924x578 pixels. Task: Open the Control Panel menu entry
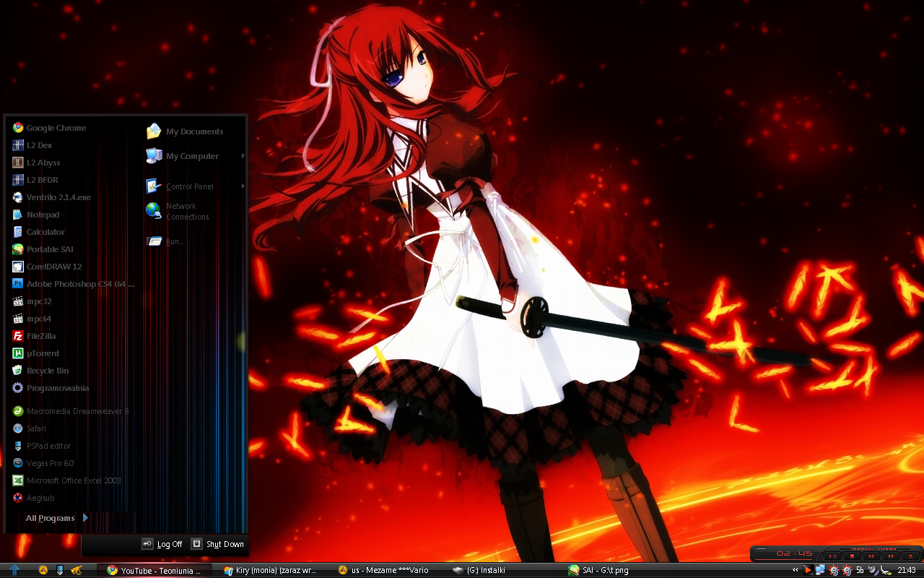tap(189, 186)
